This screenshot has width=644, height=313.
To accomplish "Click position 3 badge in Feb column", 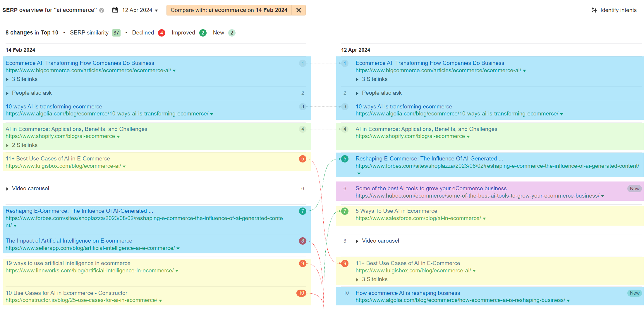I will 303,106.
